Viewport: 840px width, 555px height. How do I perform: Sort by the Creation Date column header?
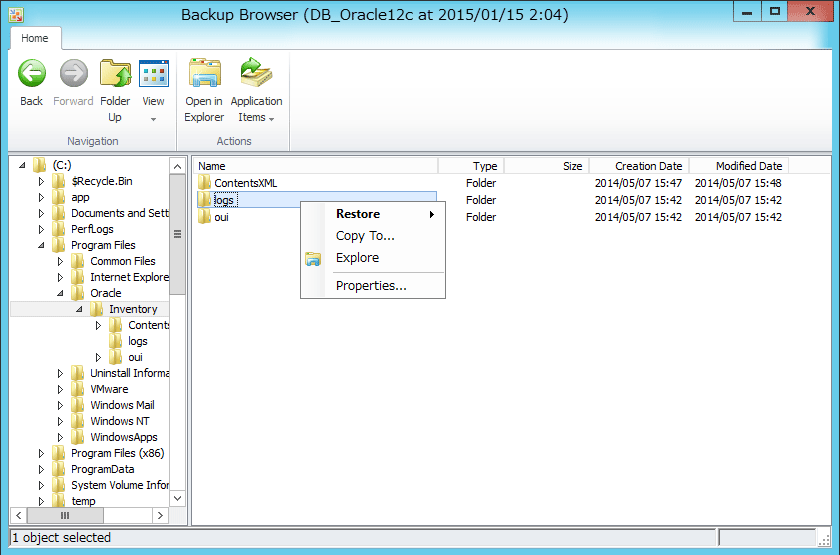click(x=639, y=166)
